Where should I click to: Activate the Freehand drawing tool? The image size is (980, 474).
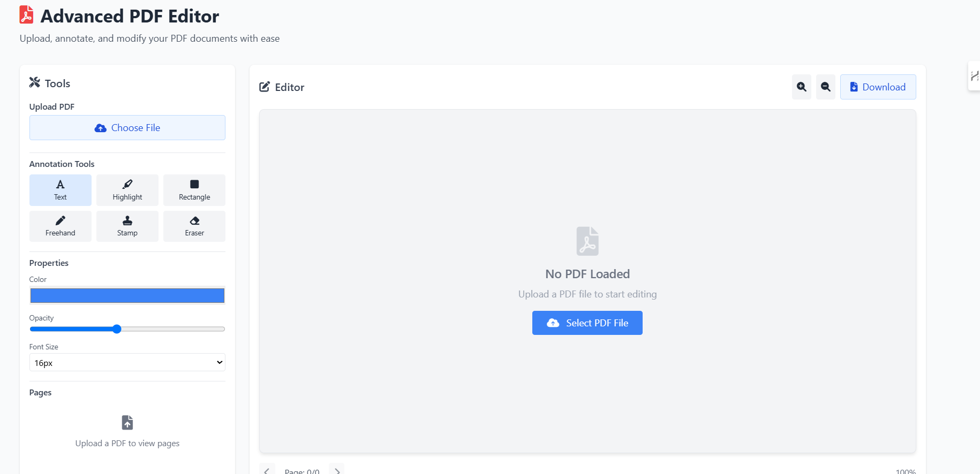(61, 226)
